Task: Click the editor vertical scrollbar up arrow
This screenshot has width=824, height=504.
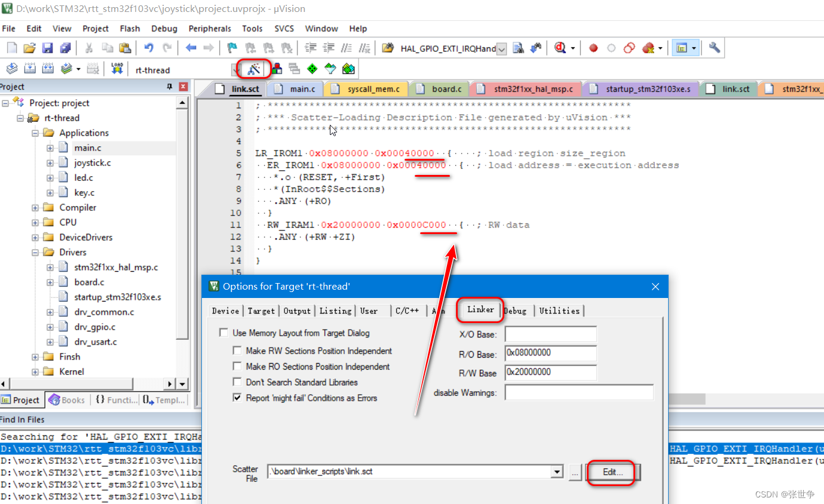Action: coord(183,102)
